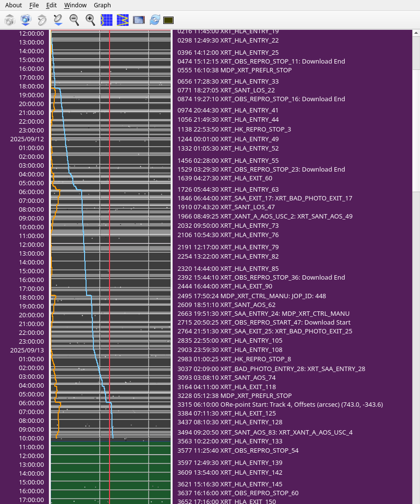
Task: Select the blue grid zigzag graph icon
Action: [x=123, y=20]
